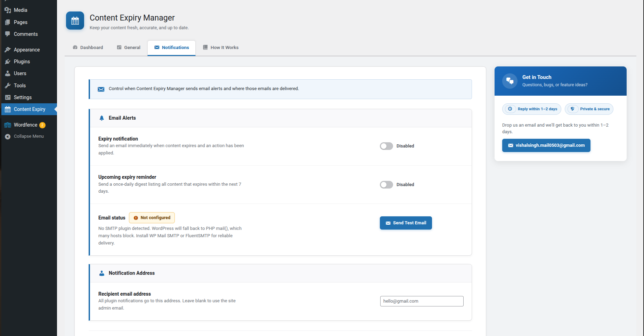This screenshot has height=336, width=644.
Task: Open the Dashboard tab
Action: pyautogui.click(x=88, y=47)
